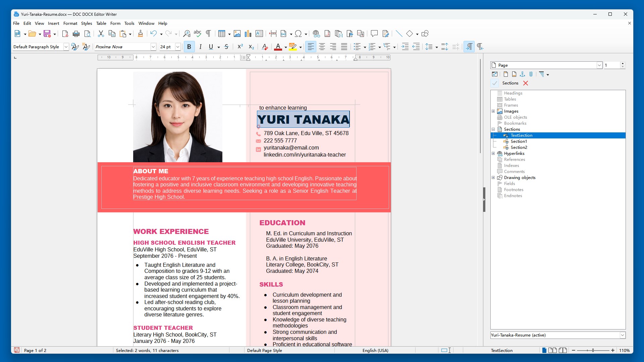This screenshot has height=362, width=644.
Task: Click the Strikethrough formatting icon
Action: (226, 47)
